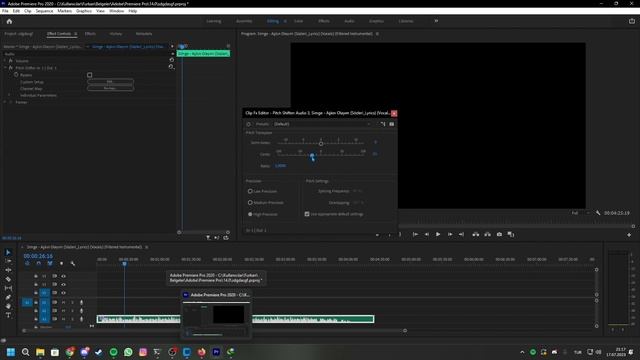
Task: Click Quick Export icon at top right
Action: click(632, 21)
